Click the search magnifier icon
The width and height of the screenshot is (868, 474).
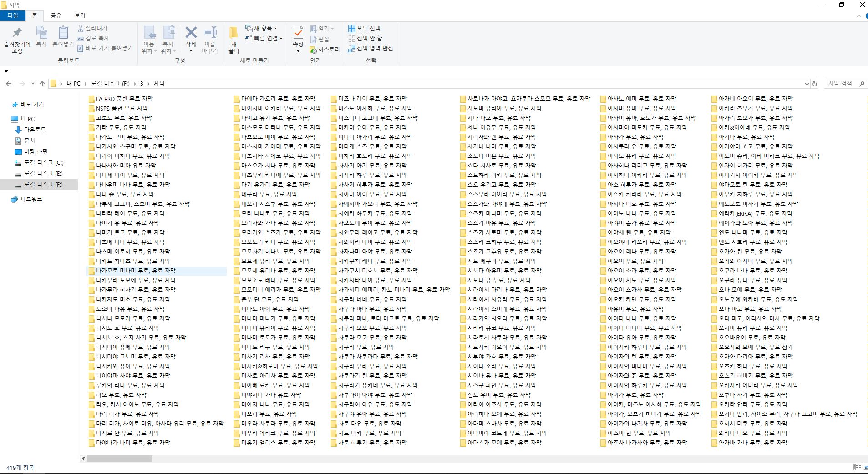point(861,84)
